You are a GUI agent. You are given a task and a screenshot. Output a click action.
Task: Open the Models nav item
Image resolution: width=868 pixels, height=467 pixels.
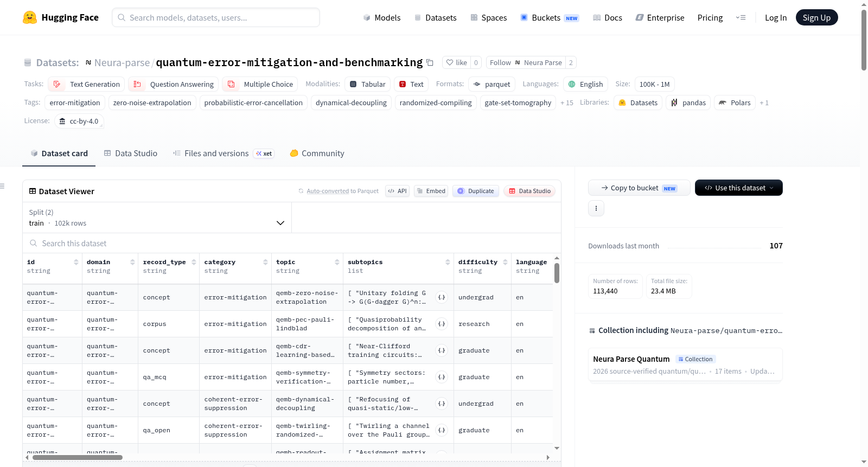[x=381, y=17]
